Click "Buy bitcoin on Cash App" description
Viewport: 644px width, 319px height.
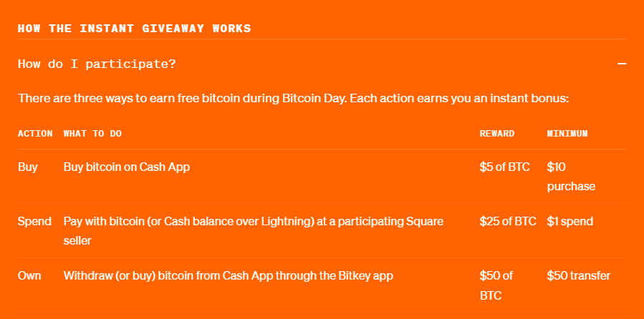point(127,167)
